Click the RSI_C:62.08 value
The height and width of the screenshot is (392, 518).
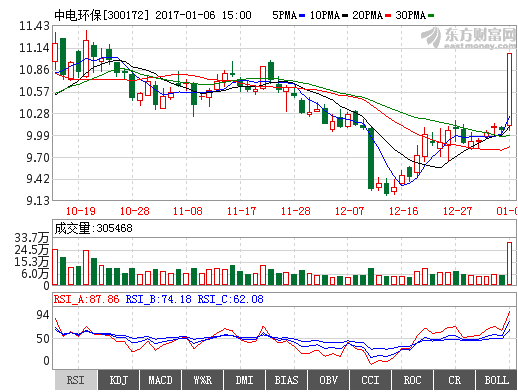[231, 299]
